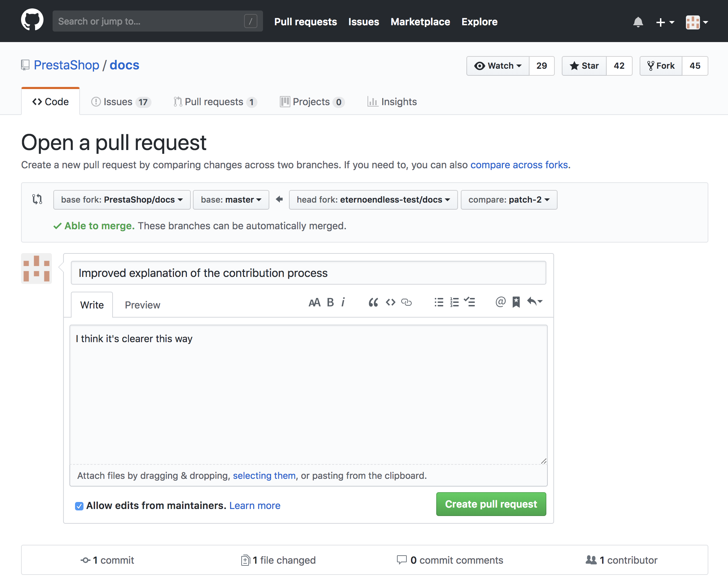728x577 pixels.
Task: Select the Write tab
Action: coord(92,305)
